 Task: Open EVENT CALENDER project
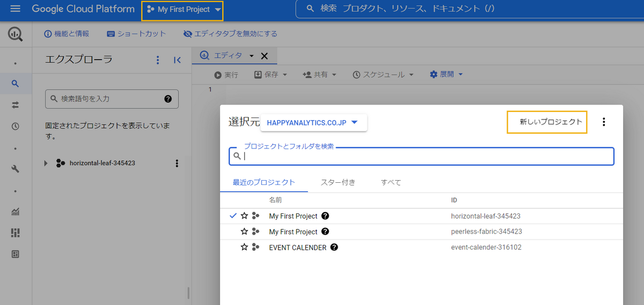pyautogui.click(x=297, y=247)
